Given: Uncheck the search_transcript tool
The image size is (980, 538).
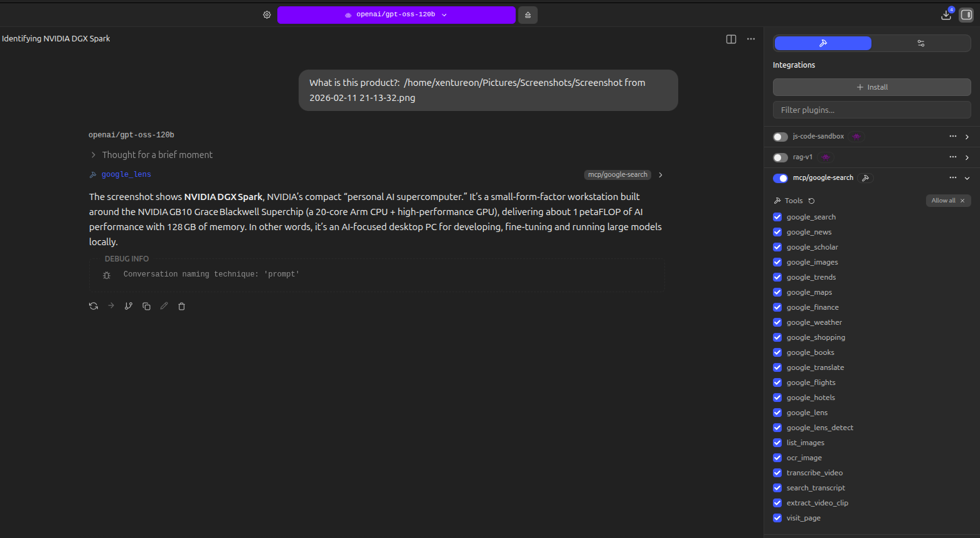Looking at the screenshot, I should tap(777, 488).
